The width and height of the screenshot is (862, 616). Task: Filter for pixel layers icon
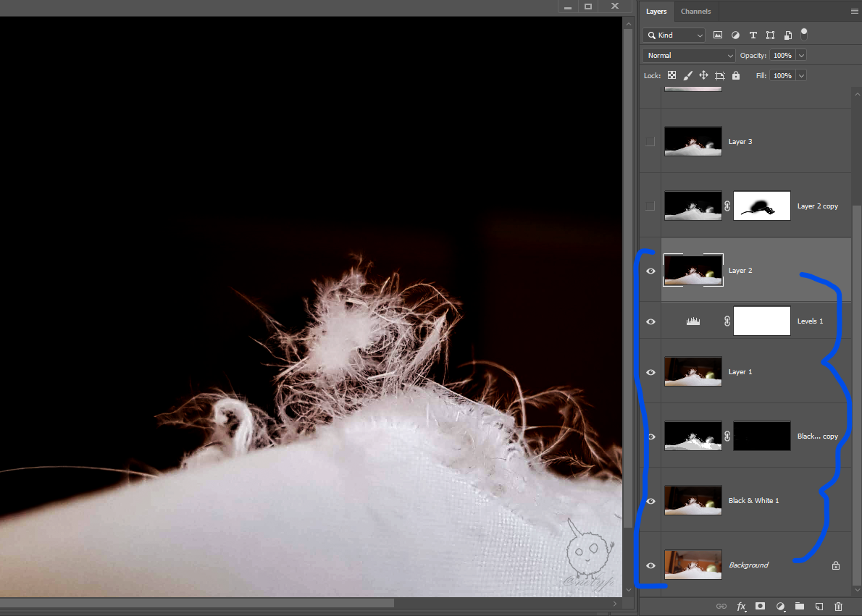(x=718, y=35)
